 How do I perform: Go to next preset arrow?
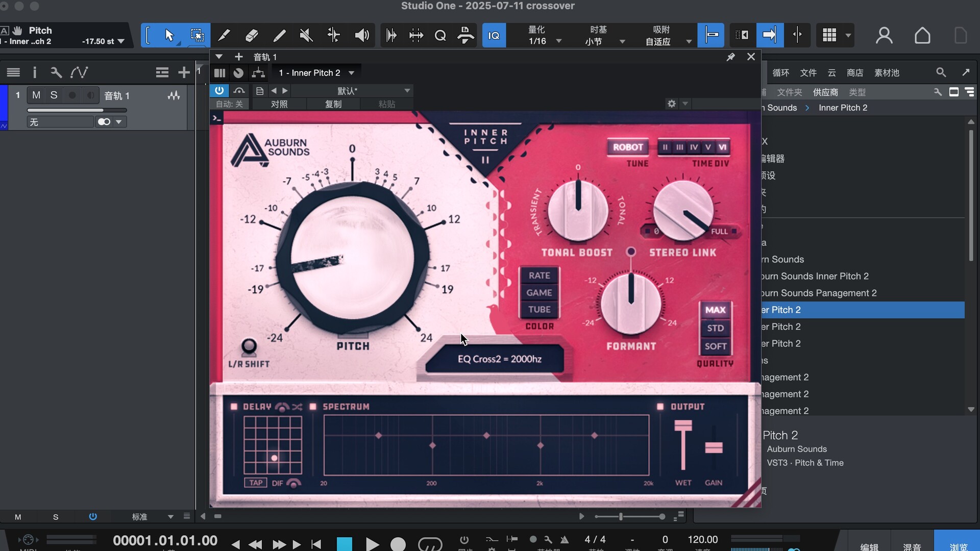coord(285,91)
